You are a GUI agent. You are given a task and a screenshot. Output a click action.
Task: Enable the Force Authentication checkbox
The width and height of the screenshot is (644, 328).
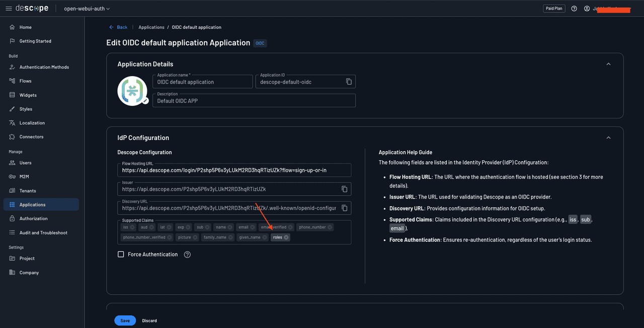(x=121, y=254)
